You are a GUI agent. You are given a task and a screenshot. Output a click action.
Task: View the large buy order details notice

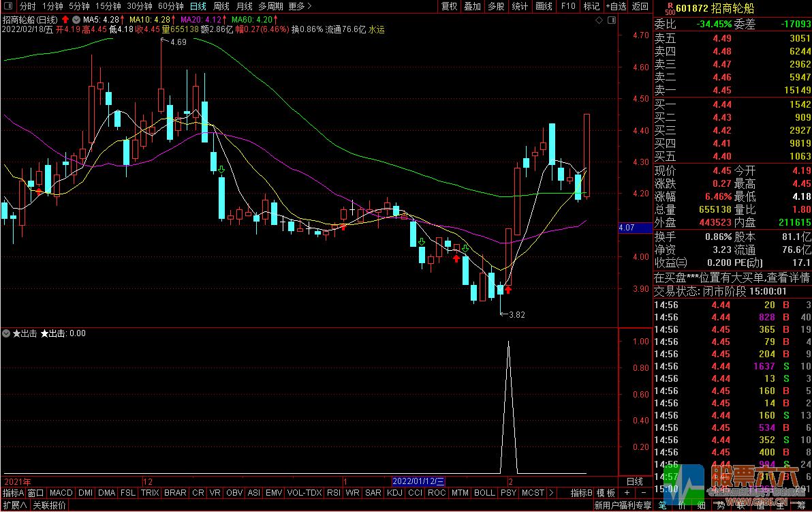coord(732,278)
